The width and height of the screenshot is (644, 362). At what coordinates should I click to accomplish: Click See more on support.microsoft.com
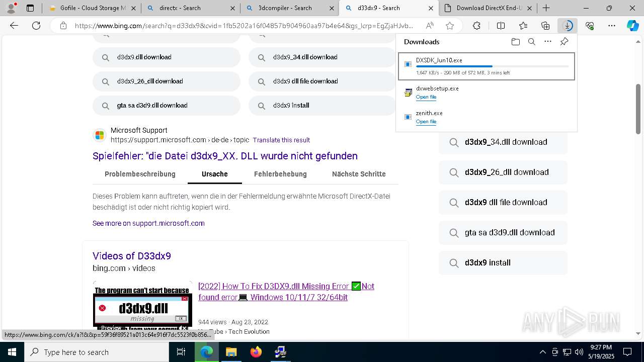click(x=148, y=223)
